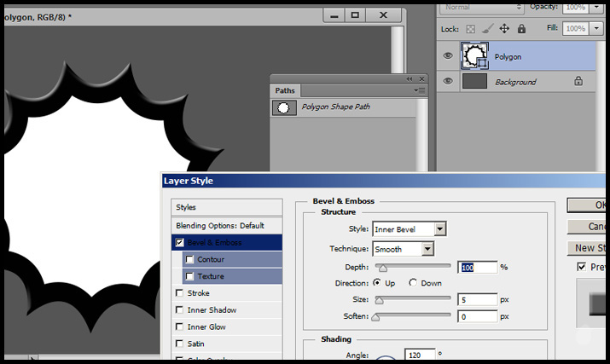Enable the Stroke checkbox
The width and height of the screenshot is (610, 364).
click(x=179, y=293)
